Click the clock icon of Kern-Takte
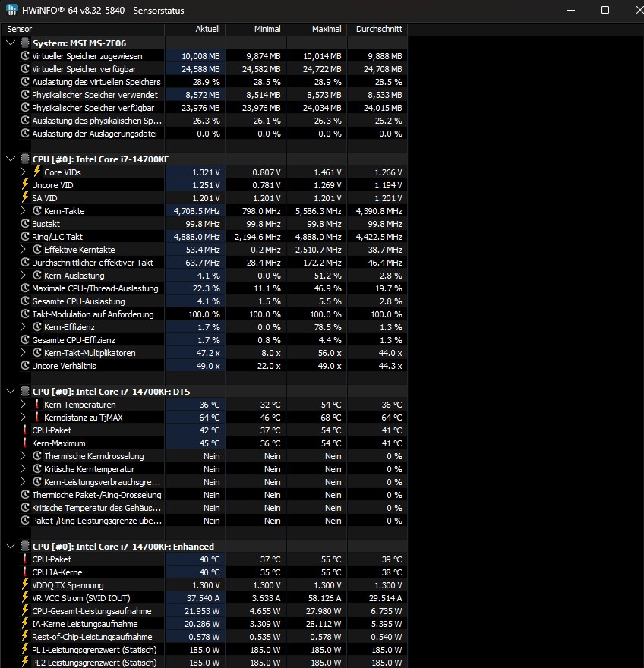This screenshot has width=644, height=668. click(37, 210)
